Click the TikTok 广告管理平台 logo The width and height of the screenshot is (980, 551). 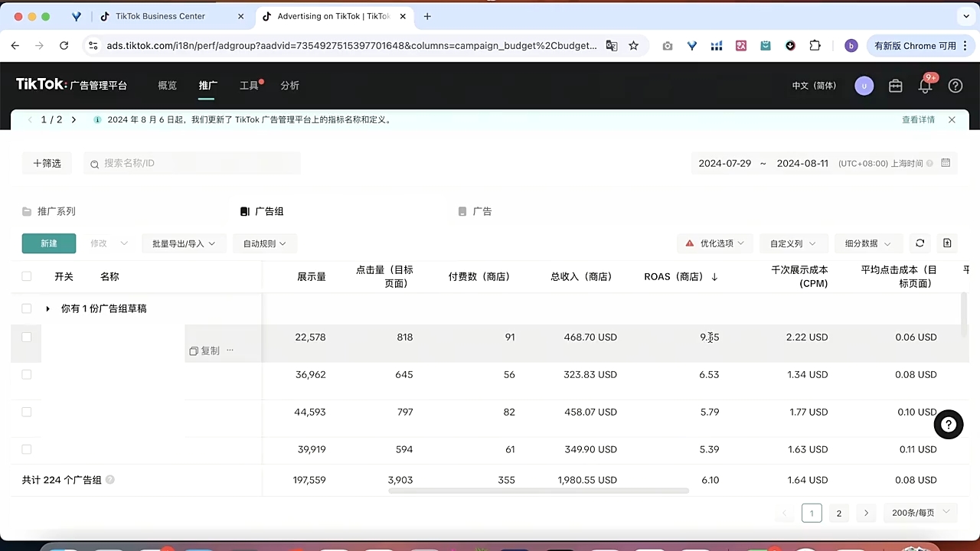(x=72, y=84)
